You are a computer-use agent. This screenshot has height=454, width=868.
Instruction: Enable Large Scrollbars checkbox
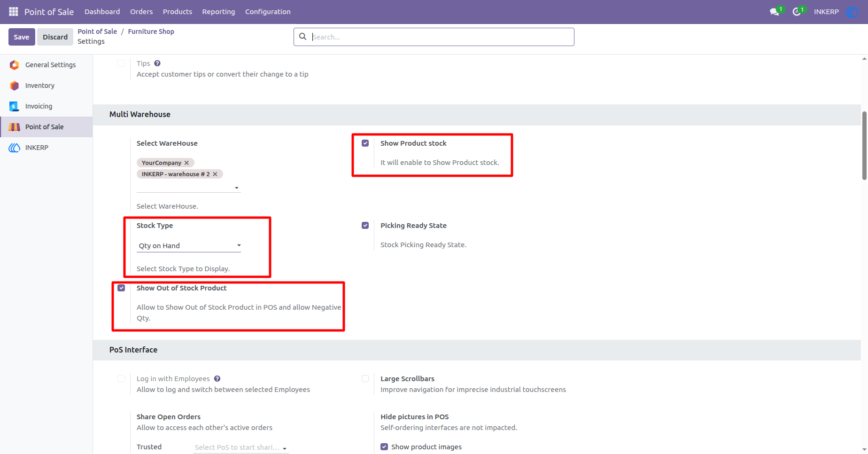click(365, 379)
